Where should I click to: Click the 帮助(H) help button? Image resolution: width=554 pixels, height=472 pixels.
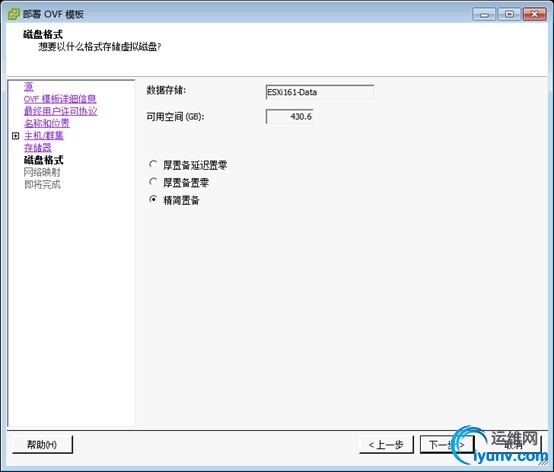(42, 444)
